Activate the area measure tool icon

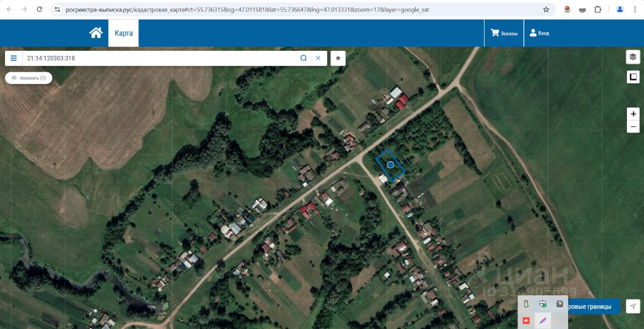(x=633, y=77)
